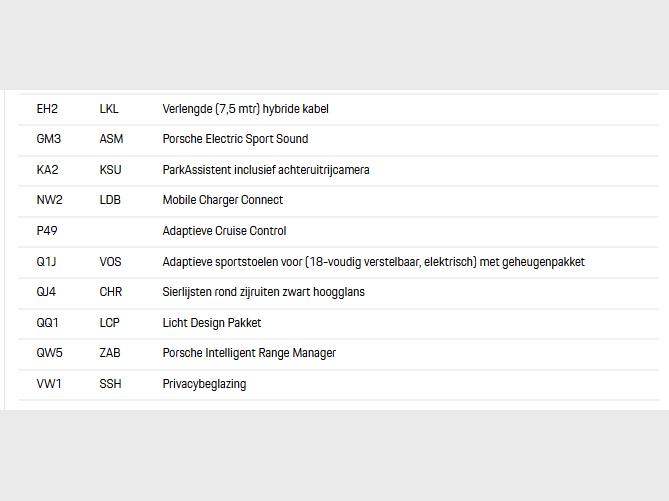Click the Verlengde hybride kabel description
669x501 pixels.
tap(245, 109)
